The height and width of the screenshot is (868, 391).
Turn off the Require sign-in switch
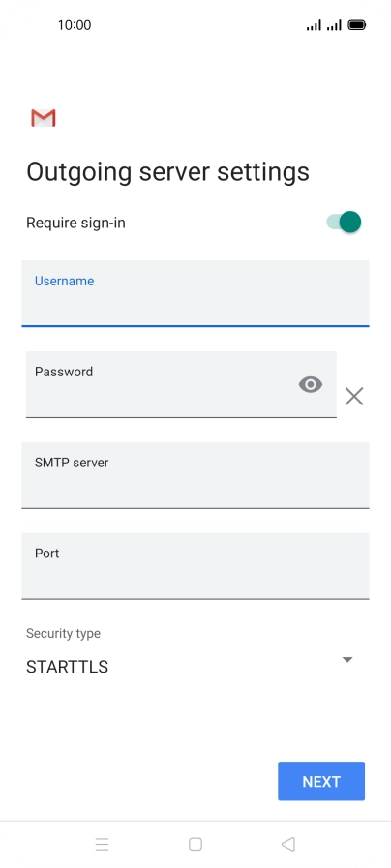344,222
